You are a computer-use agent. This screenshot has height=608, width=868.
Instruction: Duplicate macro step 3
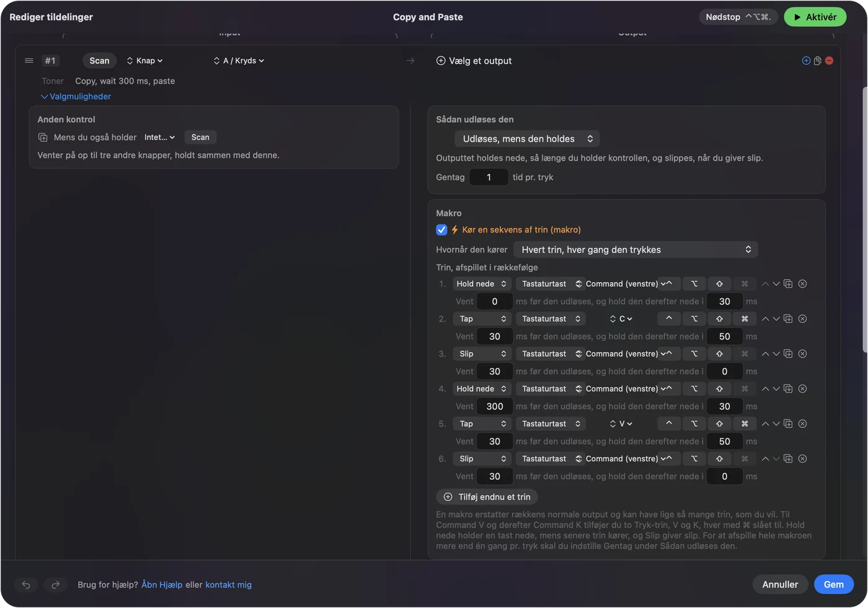point(788,354)
